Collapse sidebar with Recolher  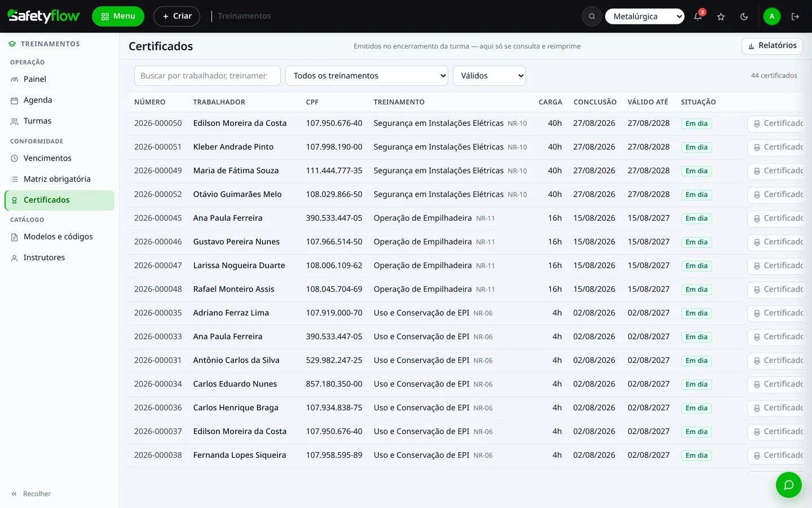coord(31,494)
